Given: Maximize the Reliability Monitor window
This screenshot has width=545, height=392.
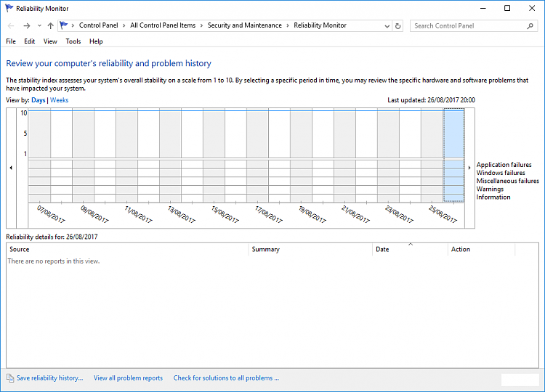Looking at the screenshot, I should [507, 8].
